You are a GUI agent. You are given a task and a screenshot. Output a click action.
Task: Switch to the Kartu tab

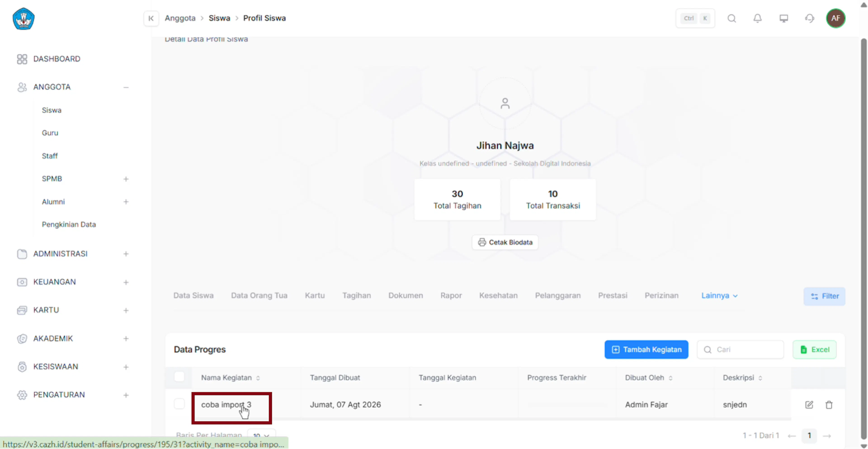tap(315, 296)
